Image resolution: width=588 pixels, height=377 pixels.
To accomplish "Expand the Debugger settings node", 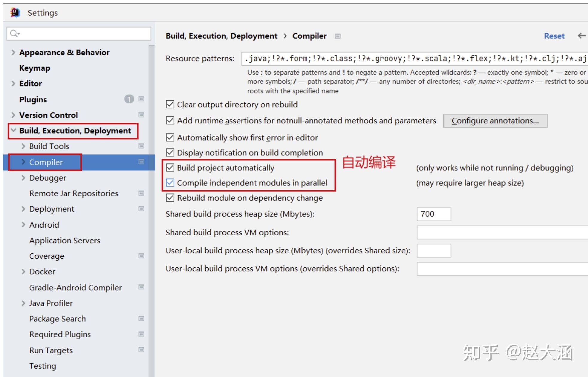I will (x=23, y=178).
